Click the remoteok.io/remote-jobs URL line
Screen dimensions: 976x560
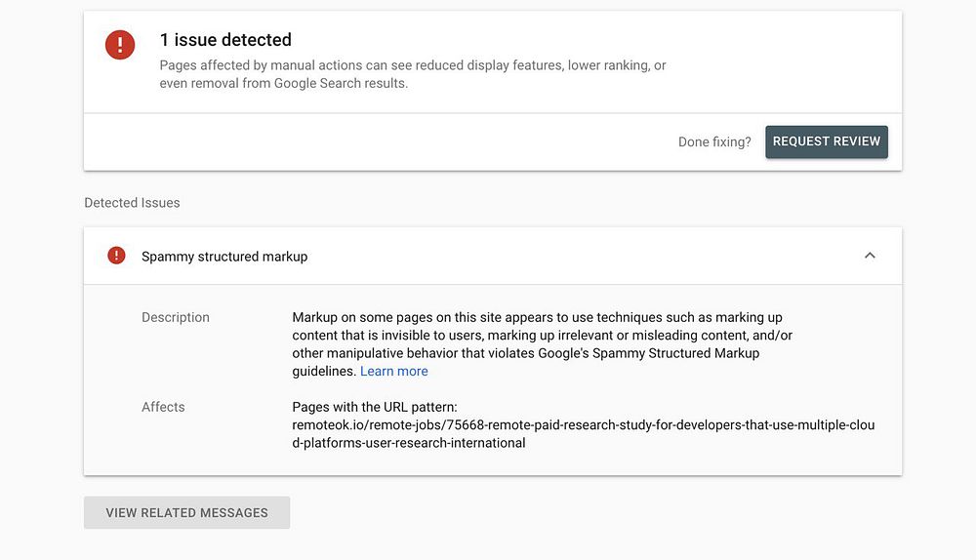point(583,425)
